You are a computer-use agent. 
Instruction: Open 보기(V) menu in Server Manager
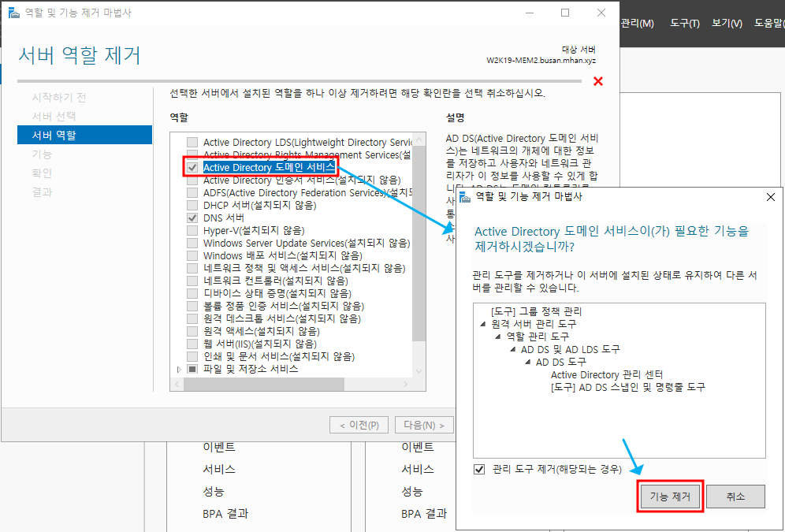pyautogui.click(x=727, y=23)
